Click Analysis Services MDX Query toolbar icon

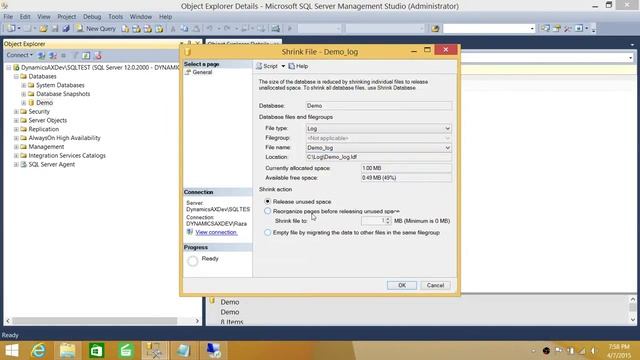pos(136,29)
